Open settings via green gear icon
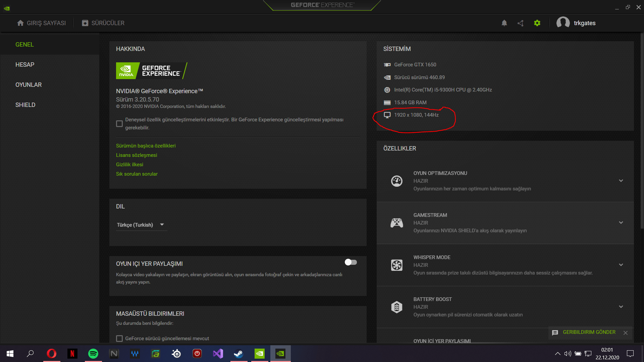Viewport: 644px width, 362px height. (537, 23)
